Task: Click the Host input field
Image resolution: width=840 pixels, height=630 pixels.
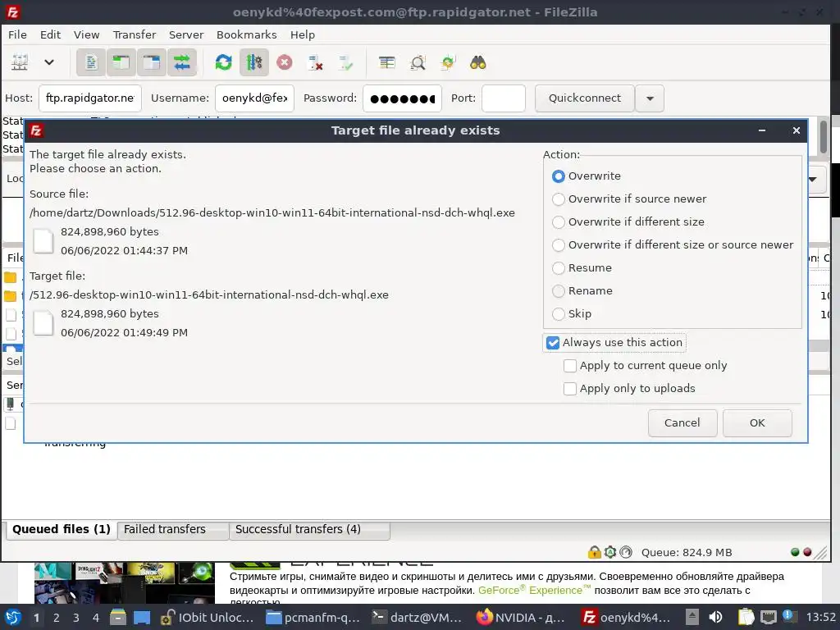Action: [90, 98]
